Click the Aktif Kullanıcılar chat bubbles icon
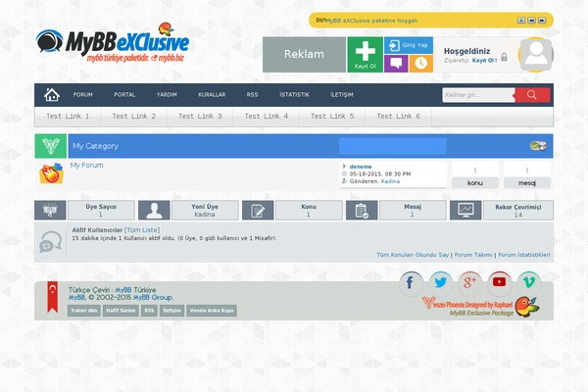588x392 pixels. (50, 242)
